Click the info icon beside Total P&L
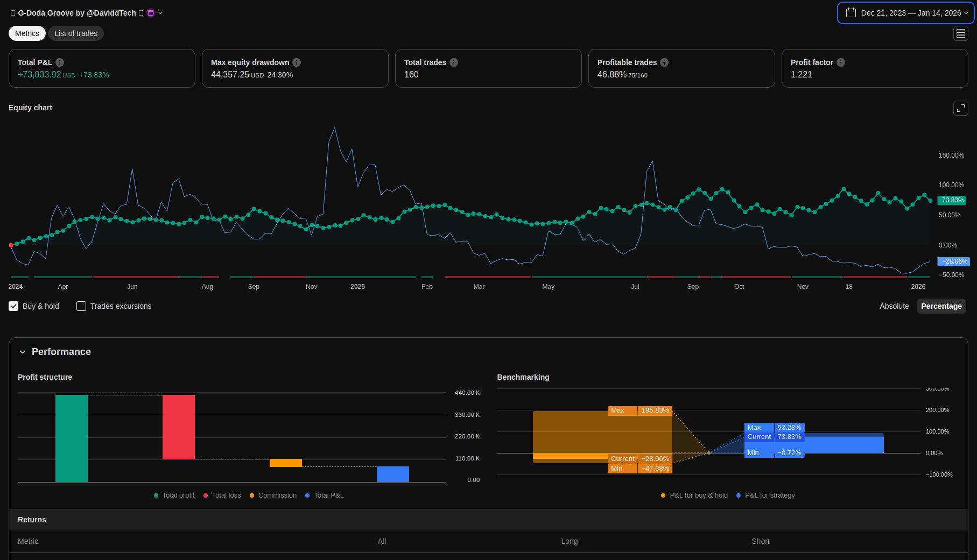The image size is (977, 560). pos(60,62)
